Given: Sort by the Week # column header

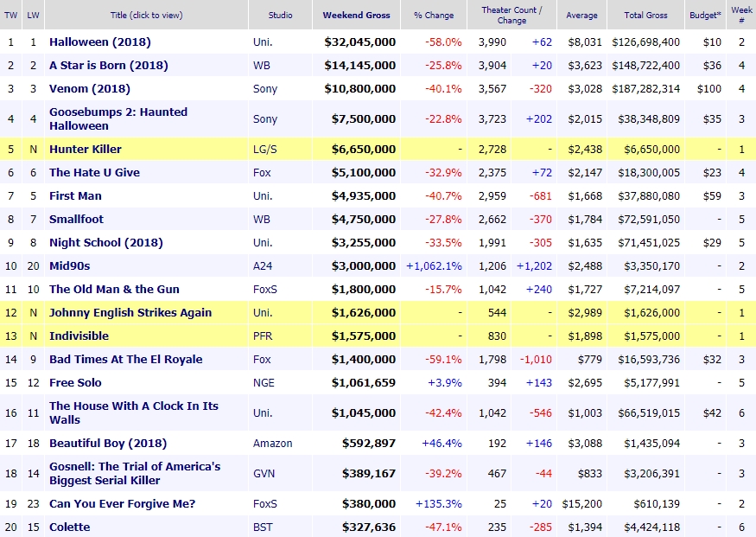Looking at the screenshot, I should coord(741,15).
